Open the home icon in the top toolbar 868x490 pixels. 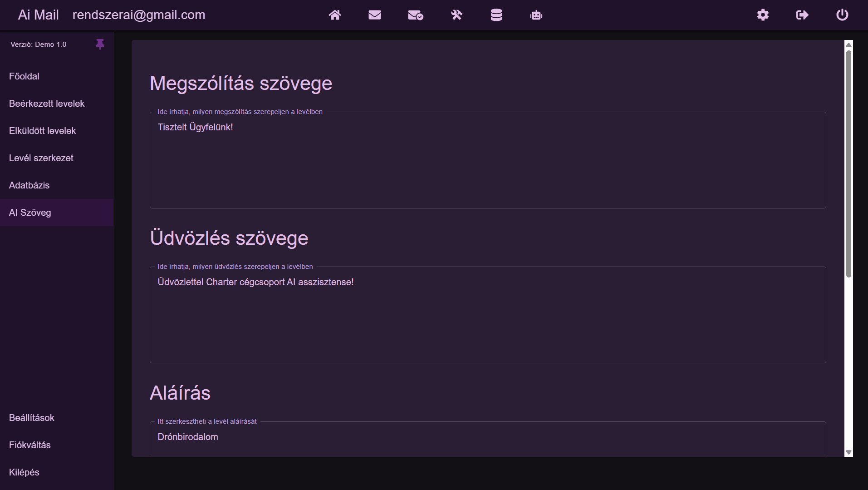tap(335, 15)
